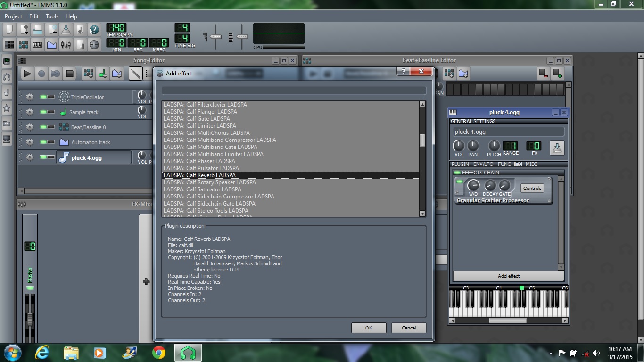Add automation track in Beat+Bassline Editor
The height and width of the screenshot is (362, 644).
coord(463,73)
